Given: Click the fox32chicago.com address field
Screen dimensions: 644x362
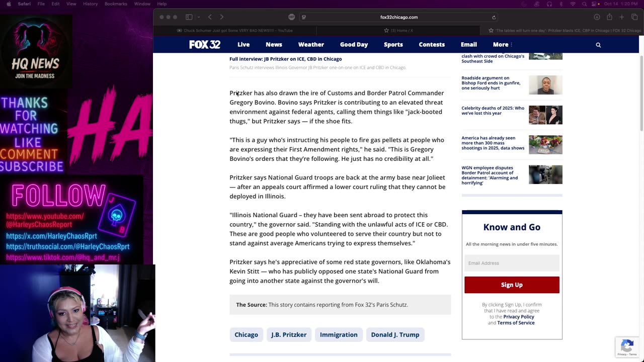Looking at the screenshot, I should [399, 17].
